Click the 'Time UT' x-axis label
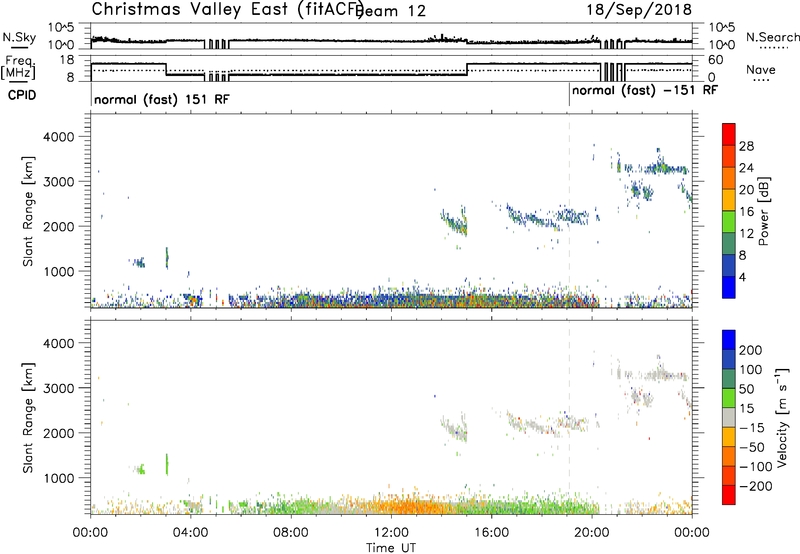This screenshot has width=800, height=554. pos(391,547)
